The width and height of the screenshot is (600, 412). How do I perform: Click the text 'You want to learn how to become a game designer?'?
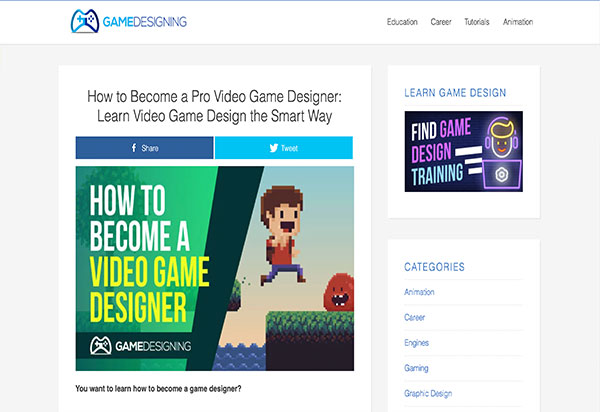(x=158, y=389)
